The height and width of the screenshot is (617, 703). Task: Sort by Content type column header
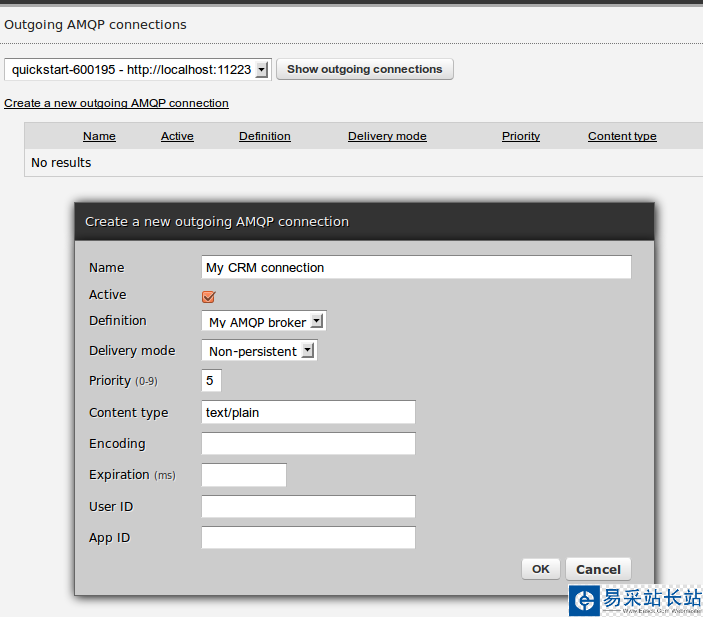pyautogui.click(x=622, y=136)
